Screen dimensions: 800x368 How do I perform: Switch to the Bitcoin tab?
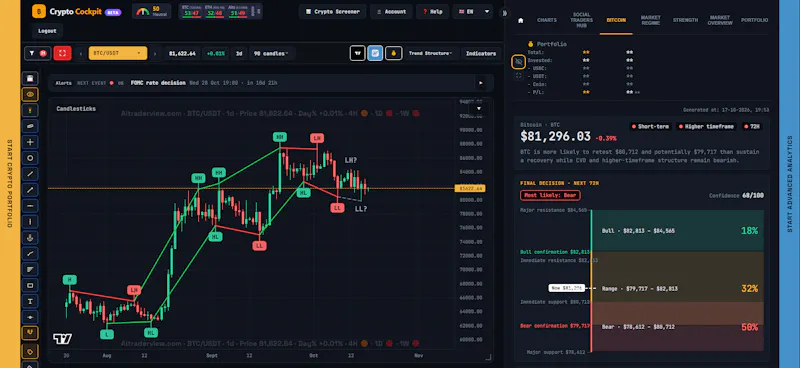coord(616,20)
